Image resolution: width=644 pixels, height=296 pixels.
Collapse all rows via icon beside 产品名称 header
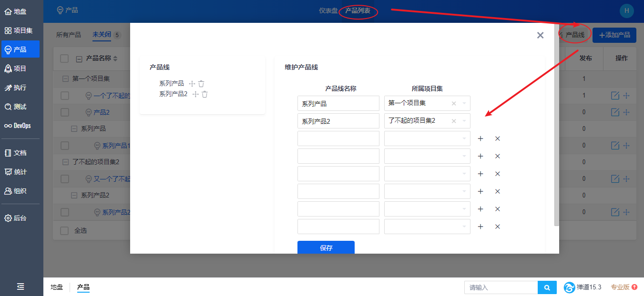(x=79, y=59)
